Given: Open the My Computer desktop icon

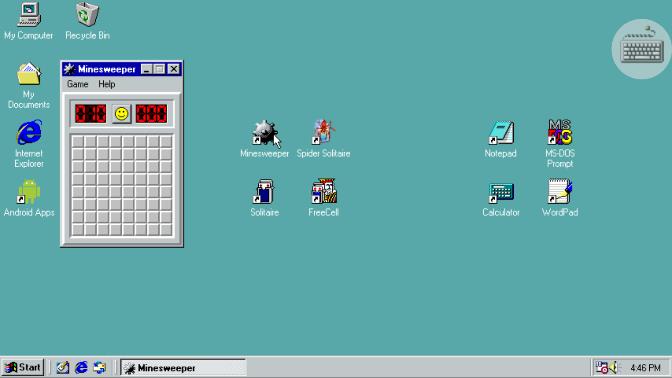Looking at the screenshot, I should pos(29,15).
